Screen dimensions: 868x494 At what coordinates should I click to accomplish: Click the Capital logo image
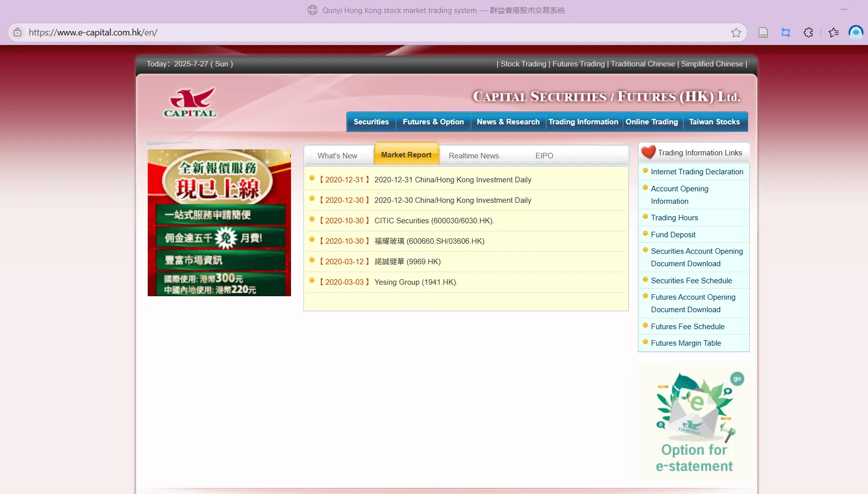pos(190,102)
